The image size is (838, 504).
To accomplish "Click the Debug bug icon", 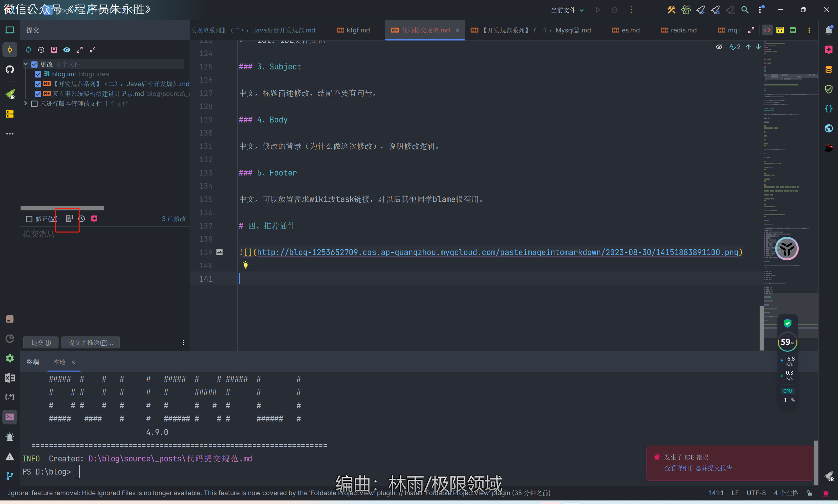I will point(615,10).
